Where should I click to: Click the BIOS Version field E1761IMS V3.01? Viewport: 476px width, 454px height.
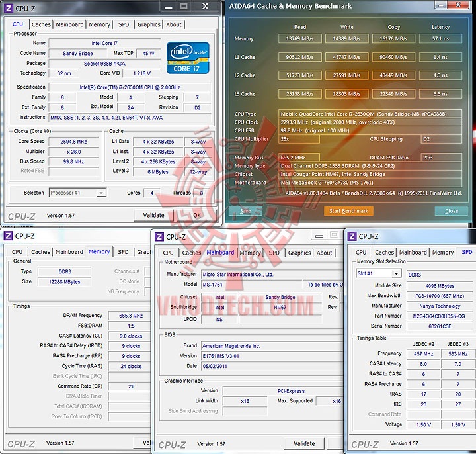[x=272, y=356]
